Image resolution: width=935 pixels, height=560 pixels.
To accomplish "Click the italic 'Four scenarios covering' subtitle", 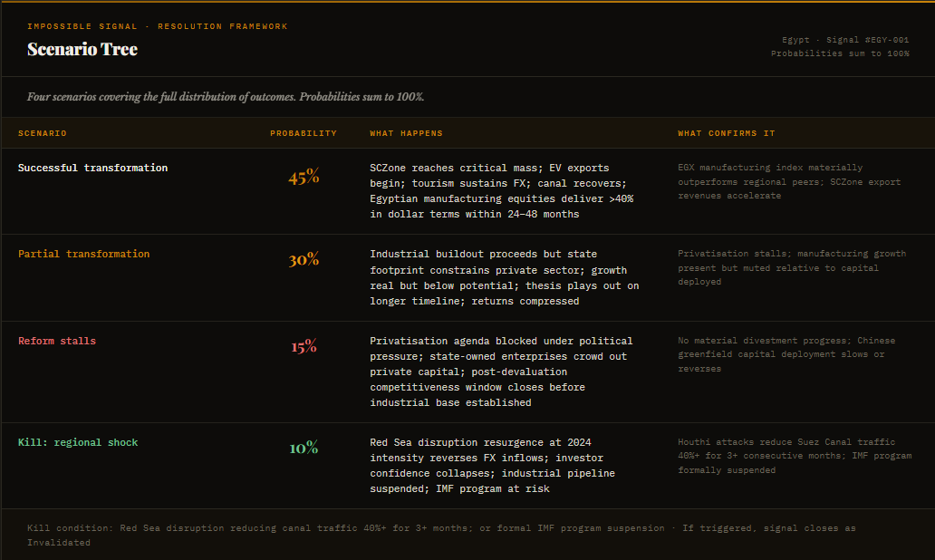I will pos(226,97).
